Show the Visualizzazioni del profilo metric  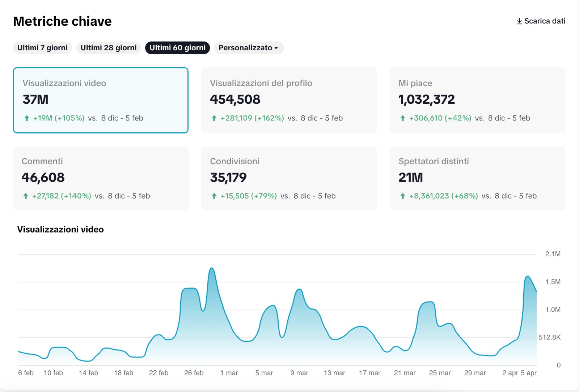coord(289,100)
